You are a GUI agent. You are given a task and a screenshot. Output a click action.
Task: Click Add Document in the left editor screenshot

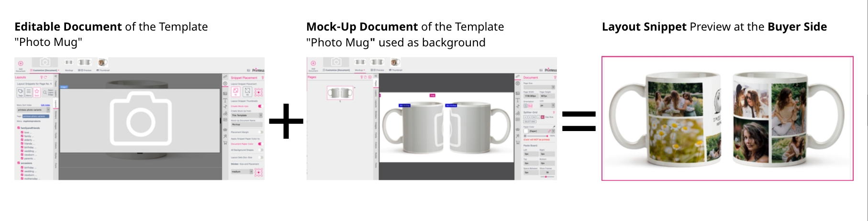click(21, 65)
